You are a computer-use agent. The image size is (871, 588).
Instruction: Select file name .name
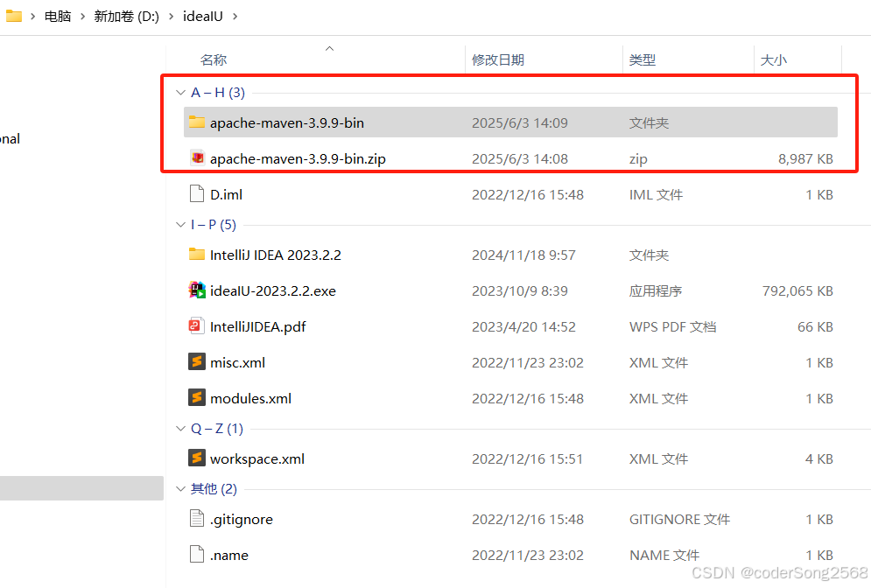pos(228,556)
